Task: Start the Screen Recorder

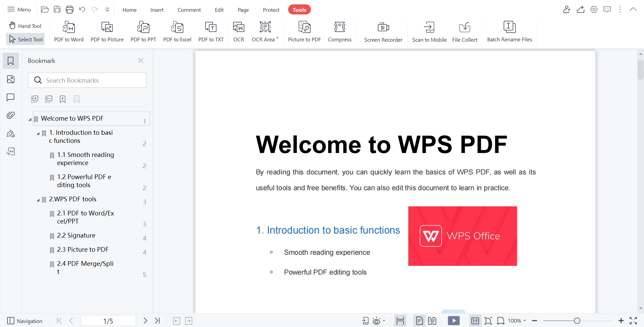Action: [x=383, y=32]
